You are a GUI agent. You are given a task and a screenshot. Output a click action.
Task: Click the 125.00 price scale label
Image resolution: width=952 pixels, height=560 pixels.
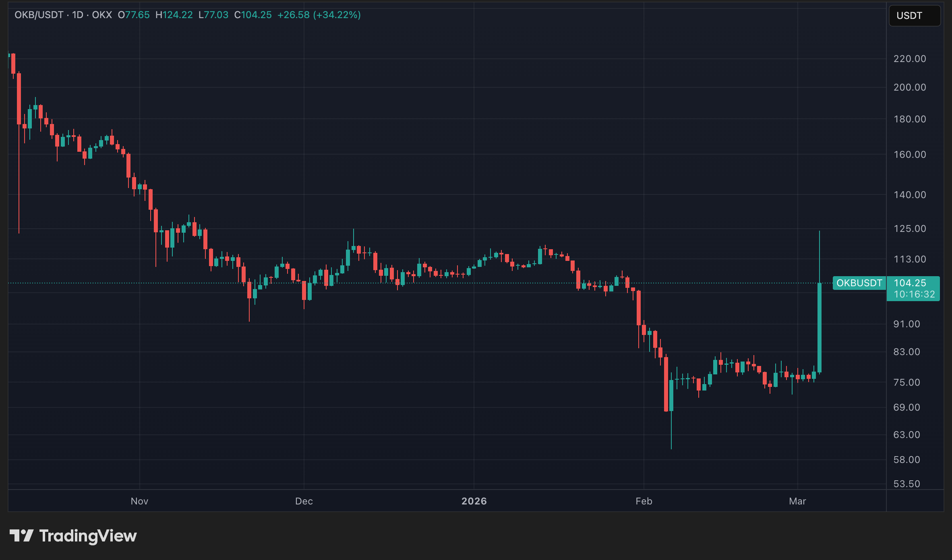[x=910, y=229]
